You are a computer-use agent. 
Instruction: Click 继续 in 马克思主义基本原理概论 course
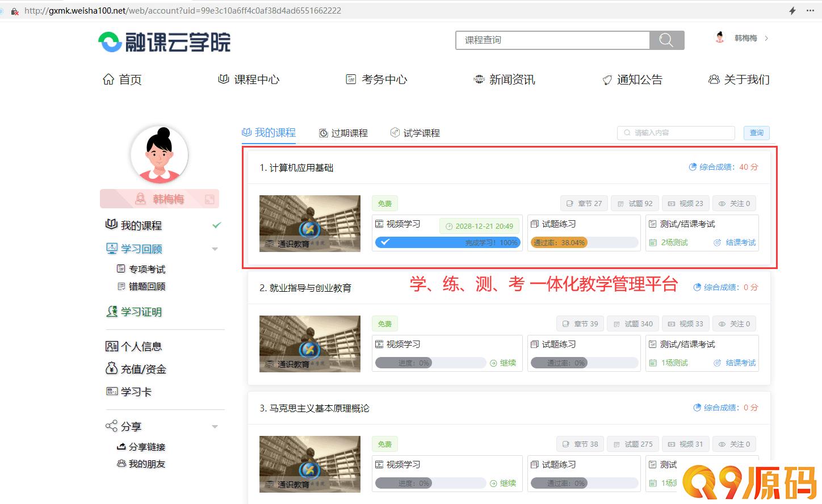tap(503, 483)
